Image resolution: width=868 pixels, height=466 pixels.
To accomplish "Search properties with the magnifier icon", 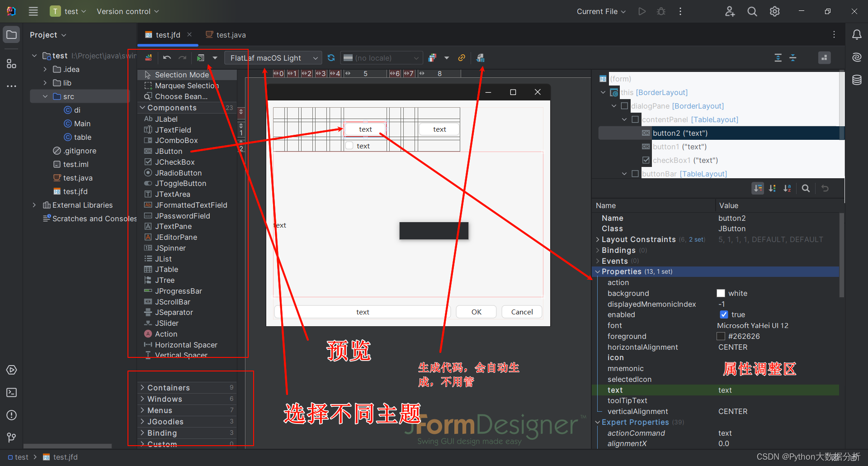I will coord(806,188).
